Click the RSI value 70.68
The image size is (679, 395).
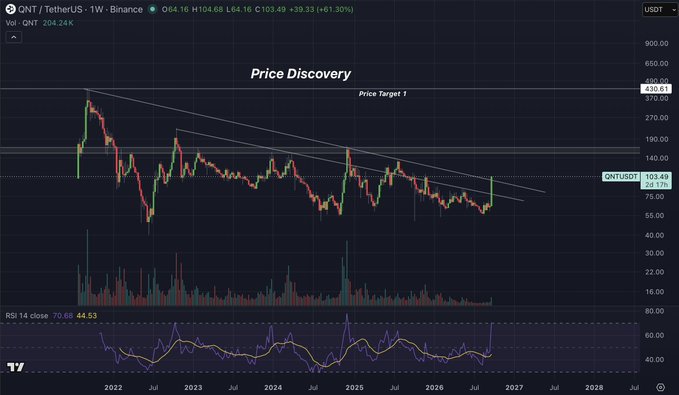[62, 316]
